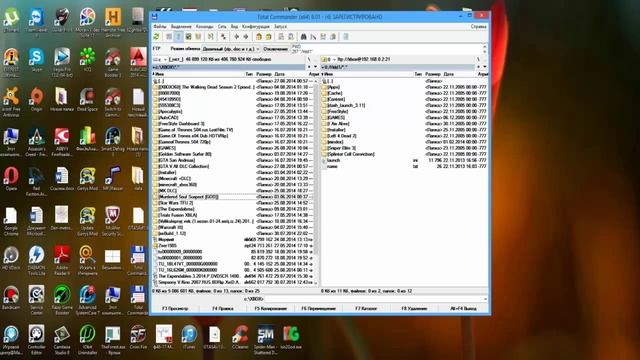Open the Adobe Reader desktop icon

point(62,260)
